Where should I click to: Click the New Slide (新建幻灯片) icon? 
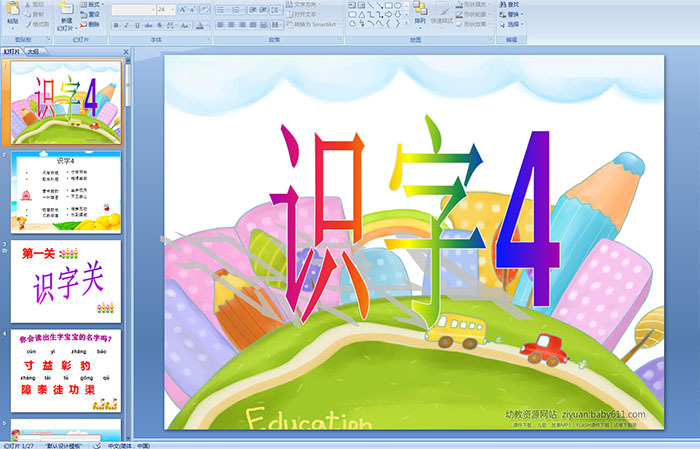point(67,8)
